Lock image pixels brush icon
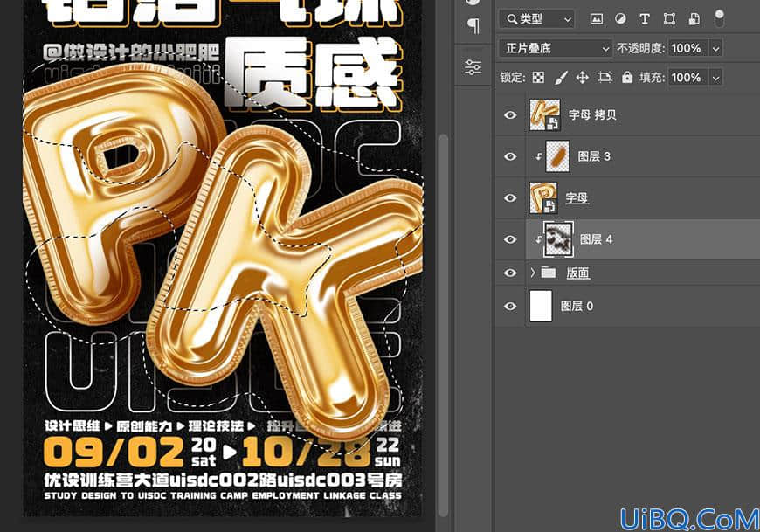The width and height of the screenshot is (760, 532). 561,78
